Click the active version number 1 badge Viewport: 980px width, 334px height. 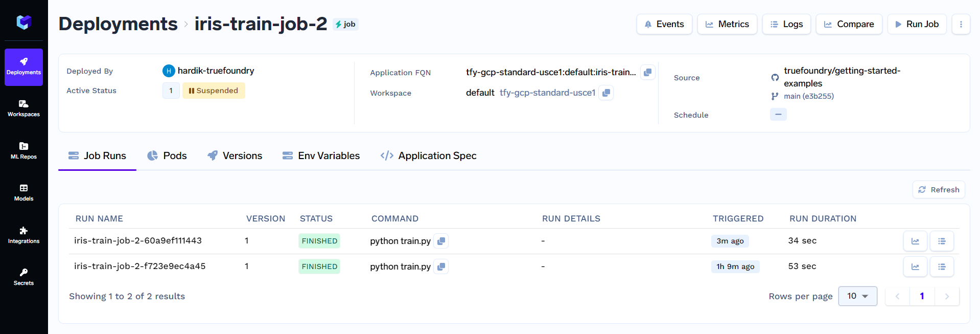[171, 91]
